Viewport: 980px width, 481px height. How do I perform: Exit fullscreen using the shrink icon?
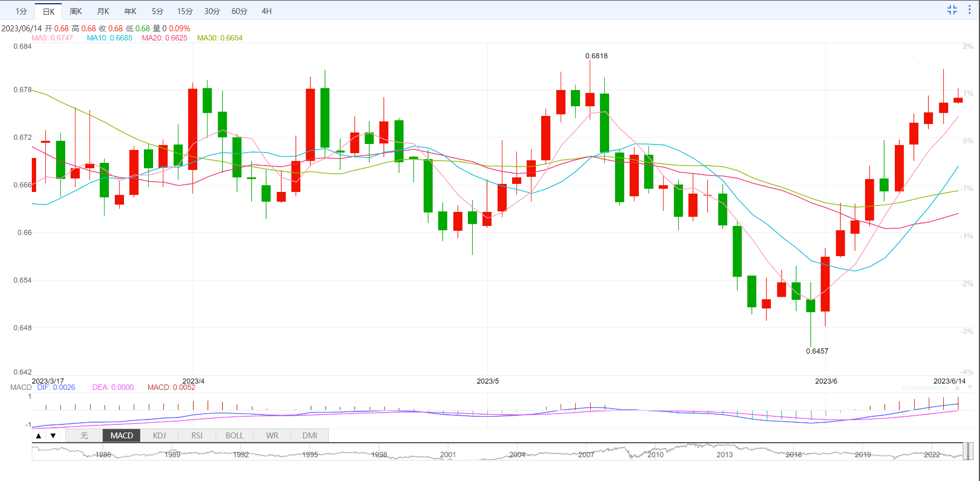[x=952, y=10]
